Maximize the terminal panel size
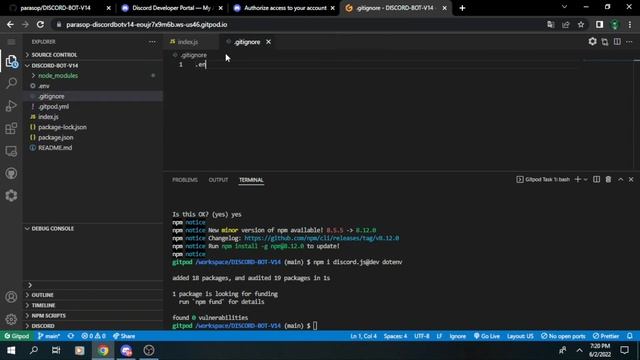The height and width of the screenshot is (360, 640). [x=620, y=180]
